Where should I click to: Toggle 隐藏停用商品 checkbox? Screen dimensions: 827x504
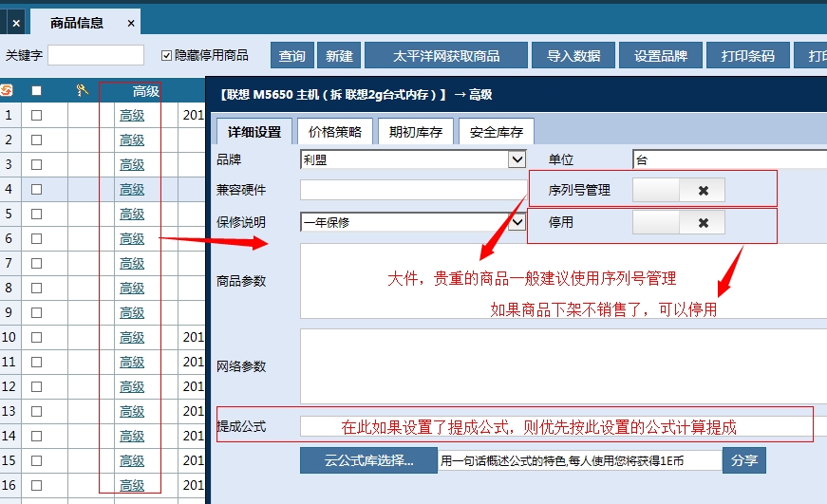[167, 55]
